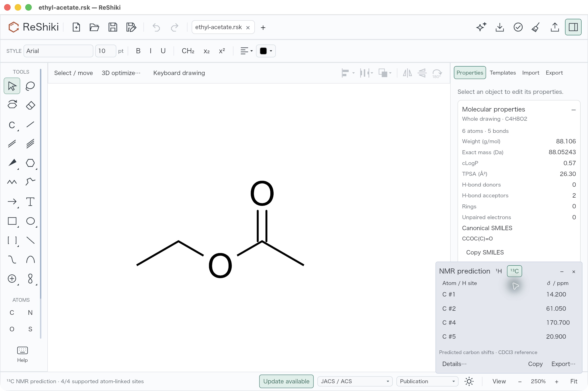The width and height of the screenshot is (588, 391).
Task: Select the Lasso selection tool
Action: click(x=30, y=86)
